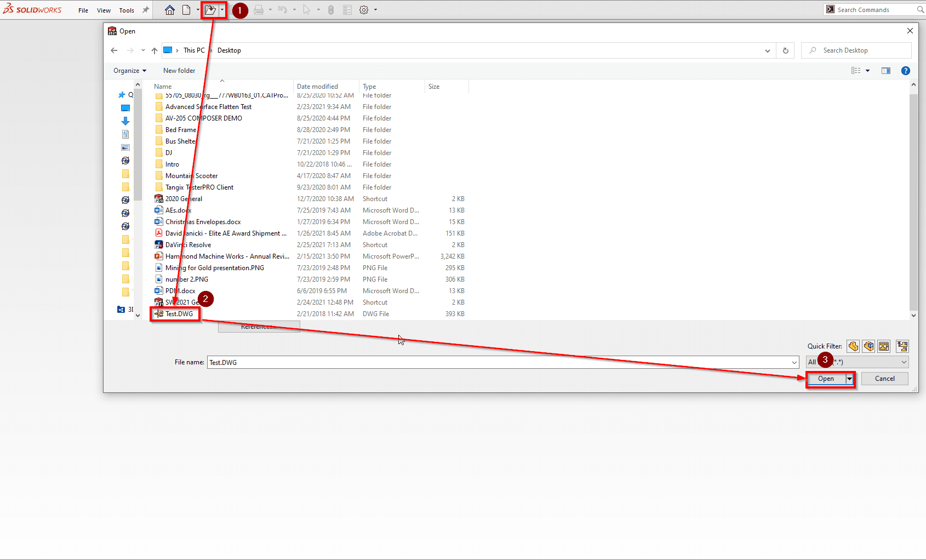926x560 pixels.
Task: Click the dialog help icon
Action: [x=906, y=71]
